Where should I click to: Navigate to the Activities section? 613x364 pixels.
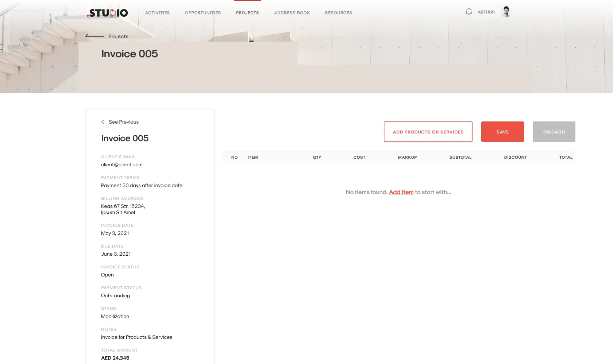157,13
